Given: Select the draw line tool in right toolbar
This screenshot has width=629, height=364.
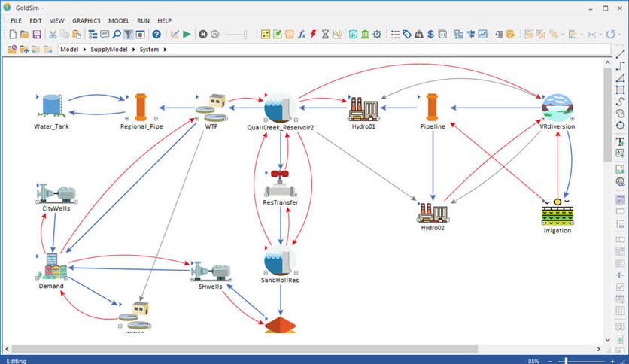Looking at the screenshot, I should pos(620,53).
